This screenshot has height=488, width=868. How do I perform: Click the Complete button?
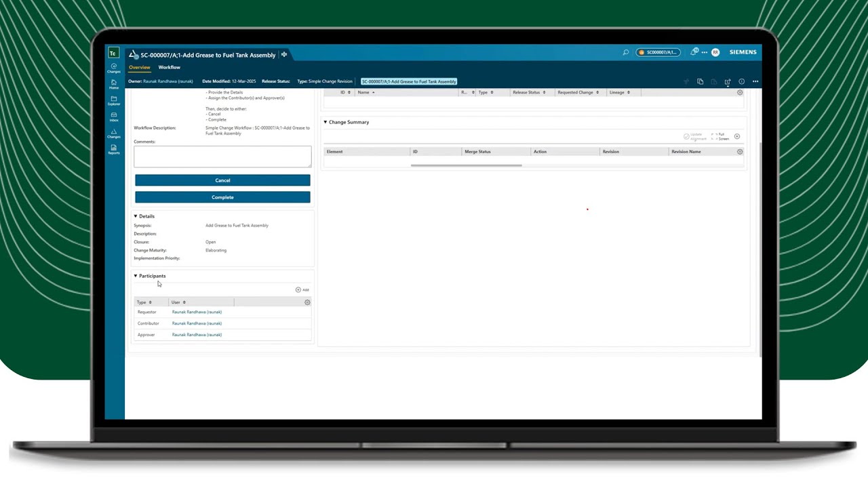pos(222,197)
